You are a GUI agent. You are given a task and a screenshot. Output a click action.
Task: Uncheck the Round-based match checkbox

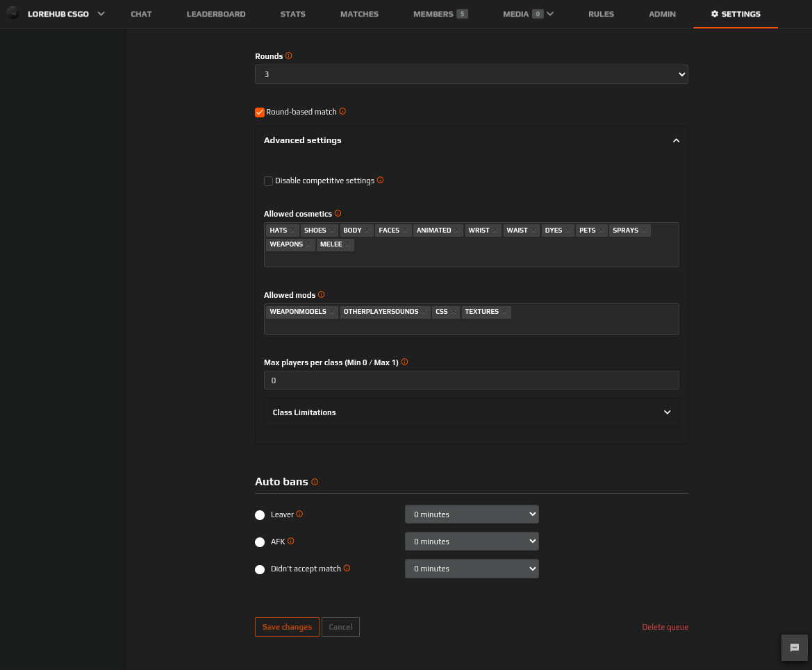tap(259, 112)
